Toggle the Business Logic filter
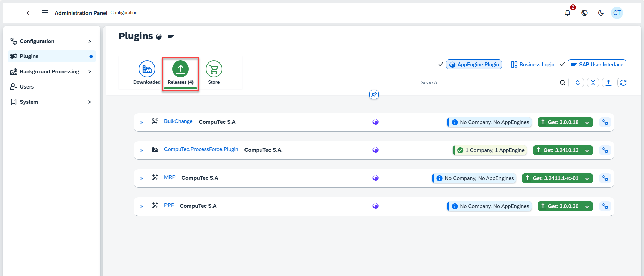 (533, 65)
